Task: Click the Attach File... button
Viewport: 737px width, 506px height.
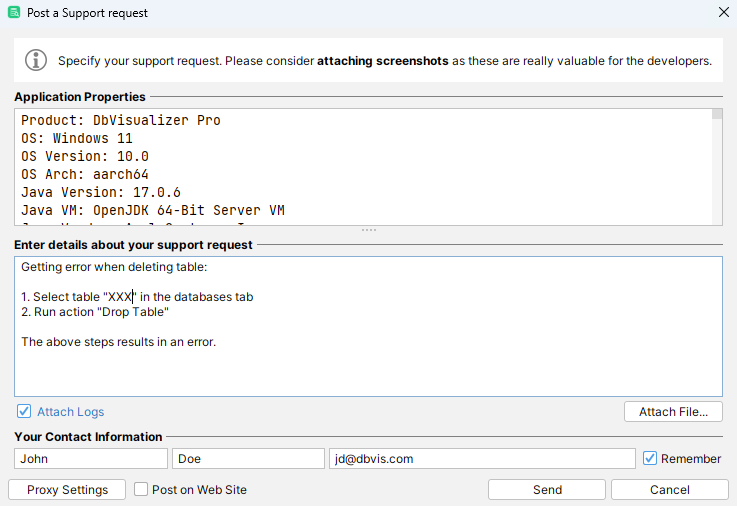Action: tap(673, 412)
